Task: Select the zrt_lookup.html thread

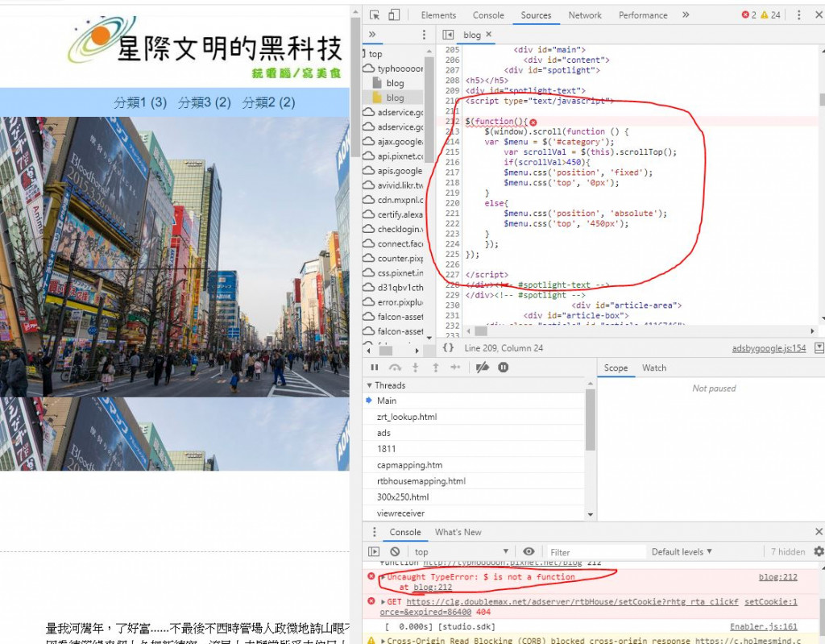Action: click(x=474, y=417)
